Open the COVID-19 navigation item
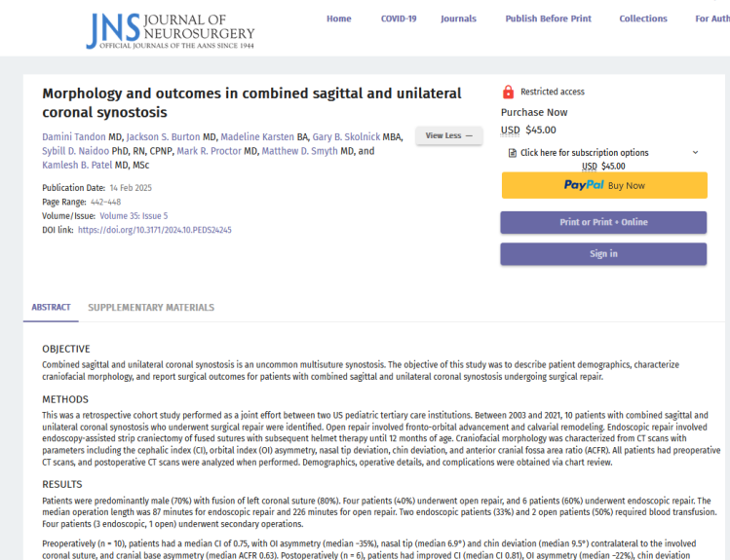Viewport: 730px width, 560px height. pos(398,19)
